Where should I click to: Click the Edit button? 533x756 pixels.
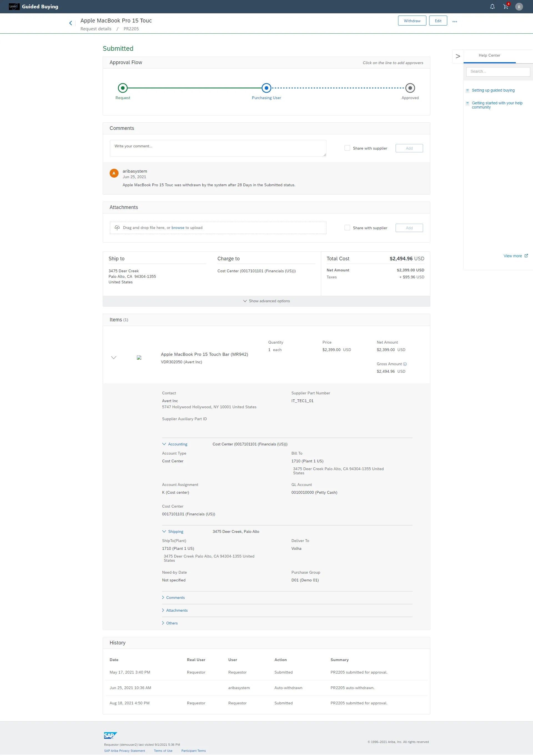click(x=437, y=21)
